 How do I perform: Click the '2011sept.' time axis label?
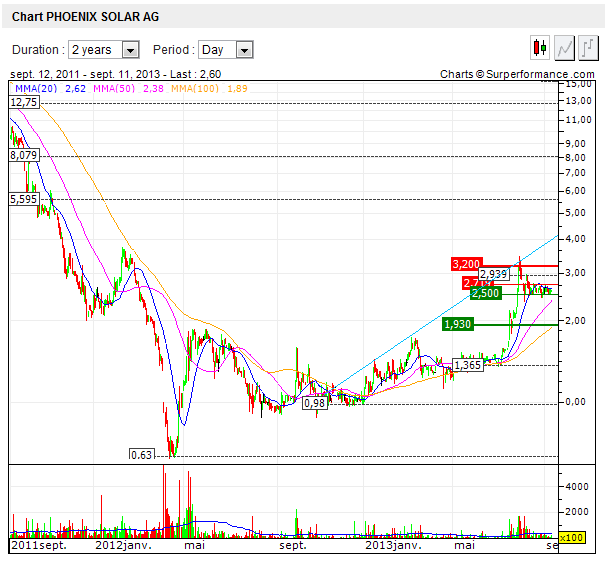coord(39,545)
